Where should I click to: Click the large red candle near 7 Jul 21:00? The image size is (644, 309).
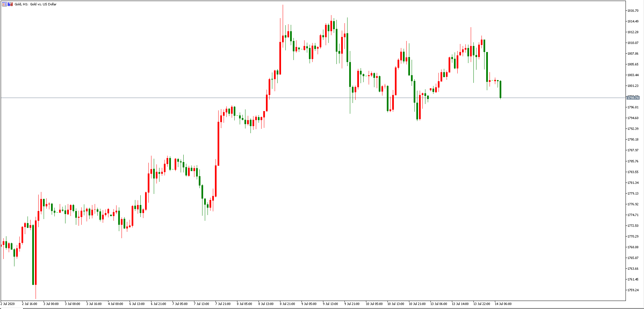tap(219, 144)
